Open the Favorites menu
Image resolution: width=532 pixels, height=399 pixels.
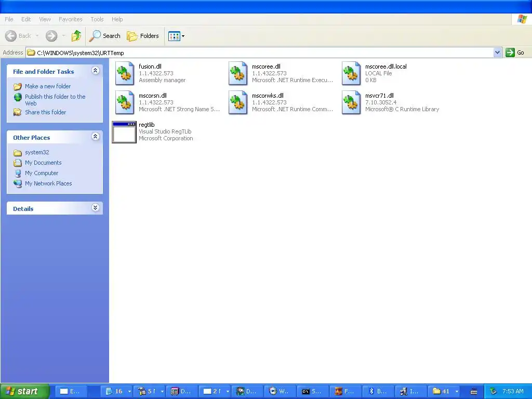coord(71,19)
